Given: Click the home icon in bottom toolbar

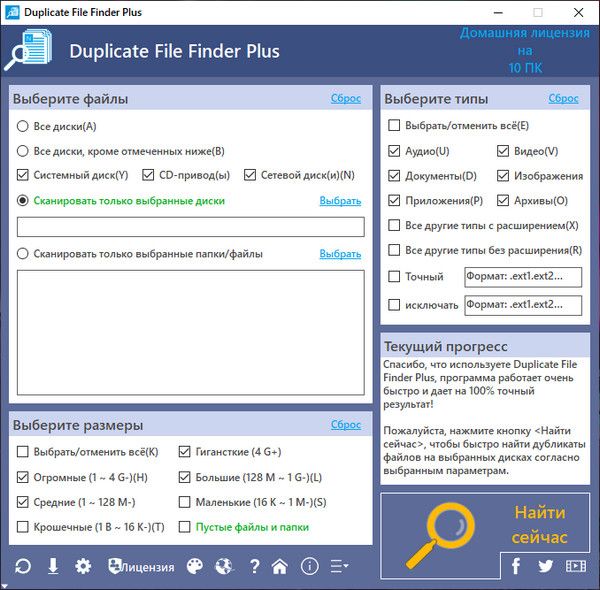Looking at the screenshot, I should (280, 567).
